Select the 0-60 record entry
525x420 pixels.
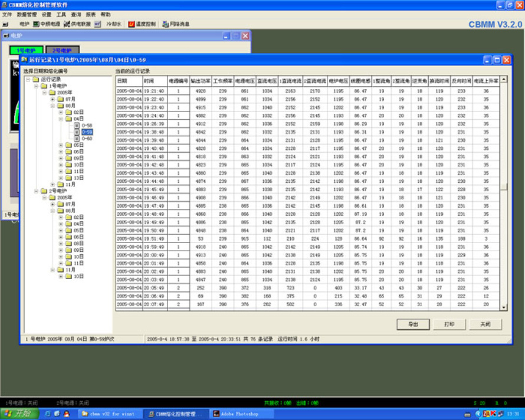click(x=87, y=138)
